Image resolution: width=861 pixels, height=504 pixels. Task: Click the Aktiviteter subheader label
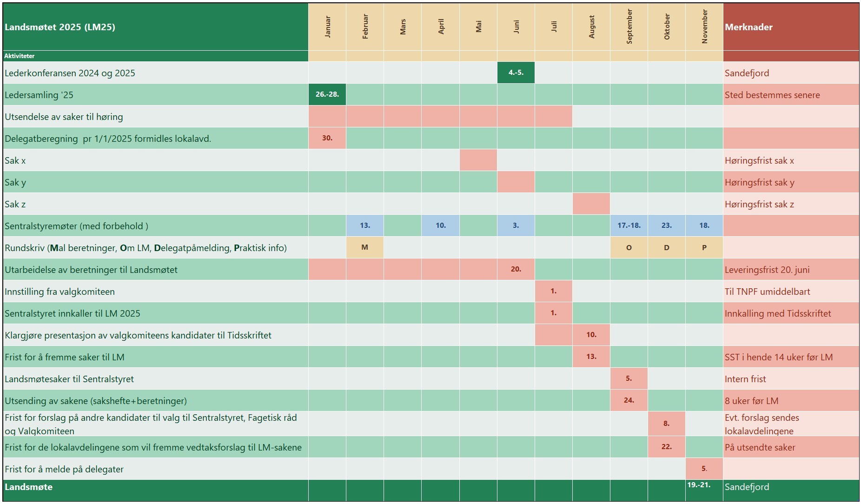pyautogui.click(x=20, y=56)
